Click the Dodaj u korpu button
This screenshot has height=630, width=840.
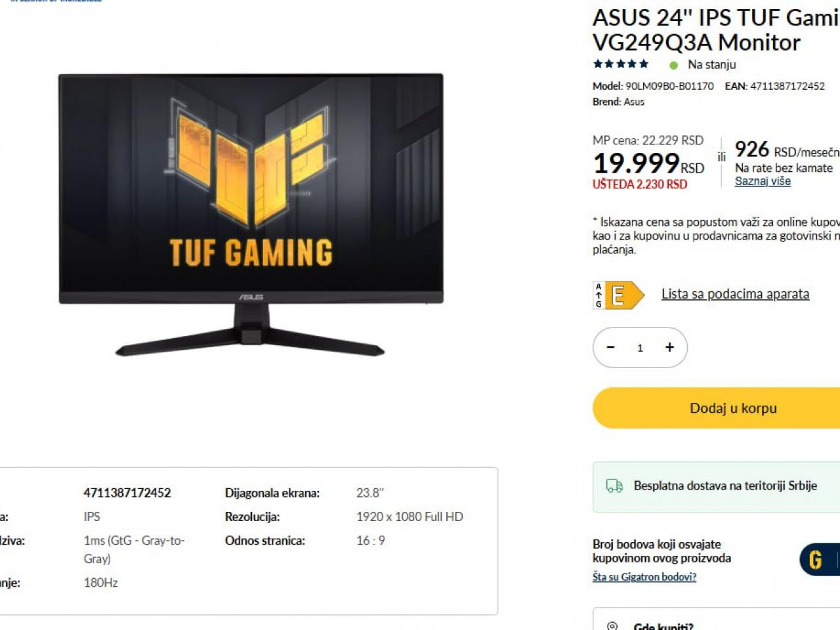point(717,408)
